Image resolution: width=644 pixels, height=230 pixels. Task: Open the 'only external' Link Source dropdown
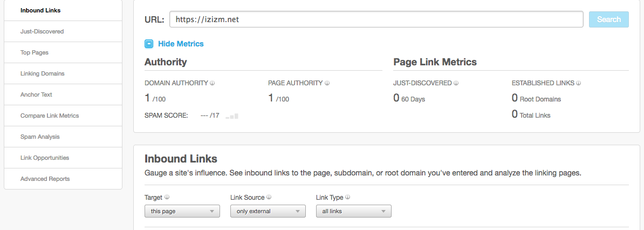(x=268, y=211)
